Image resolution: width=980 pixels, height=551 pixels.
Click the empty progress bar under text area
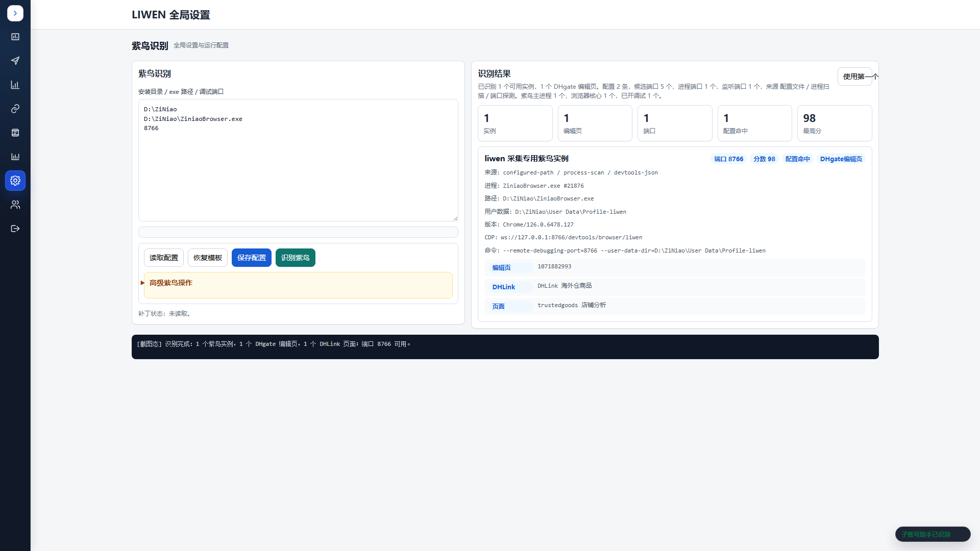[298, 232]
